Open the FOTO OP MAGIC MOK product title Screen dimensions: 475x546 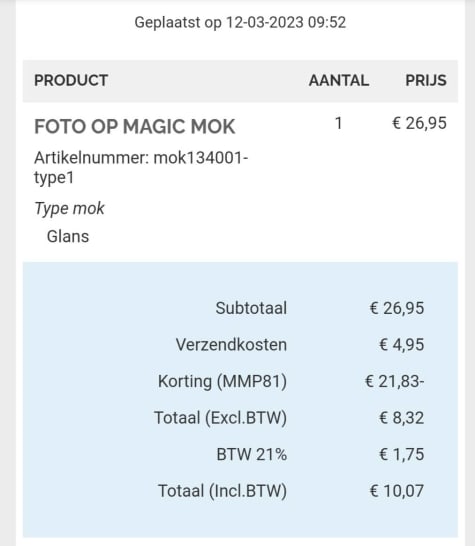135,126
